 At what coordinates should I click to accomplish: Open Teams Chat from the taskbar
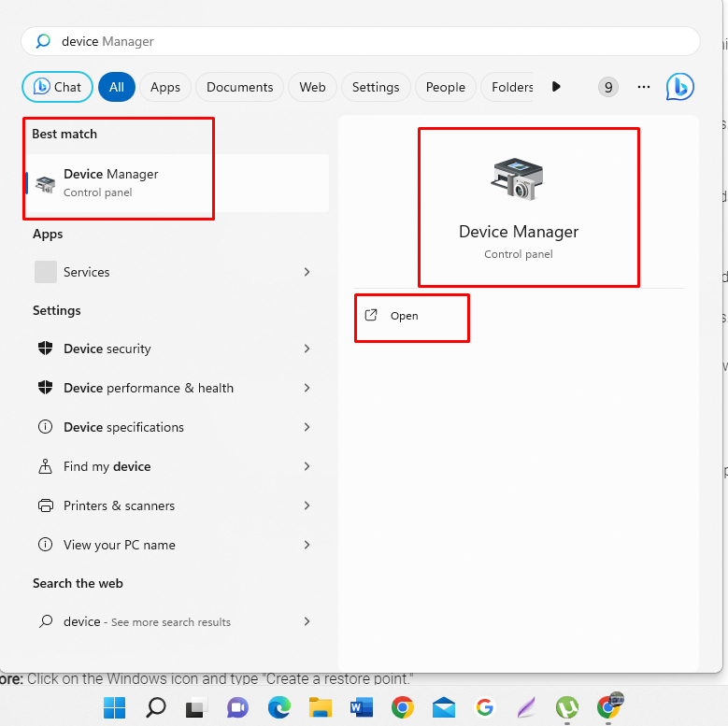[237, 707]
